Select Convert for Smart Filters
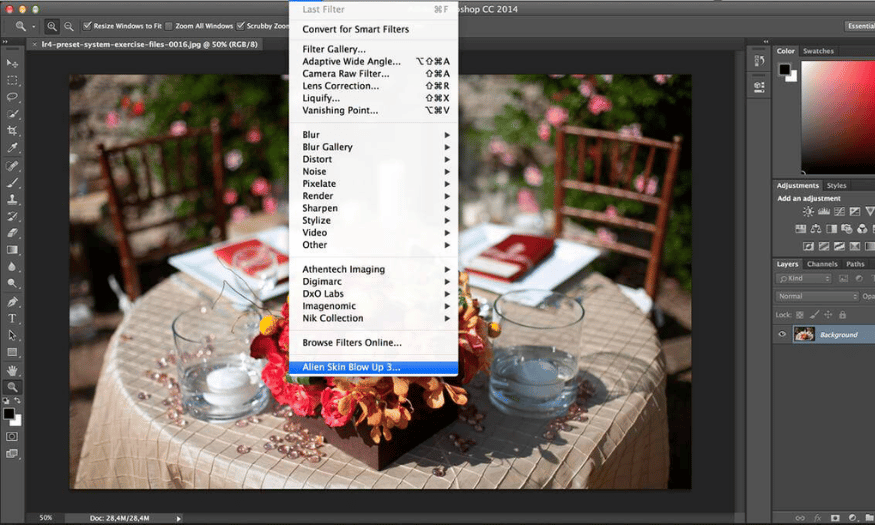875x525 pixels. [x=374, y=29]
